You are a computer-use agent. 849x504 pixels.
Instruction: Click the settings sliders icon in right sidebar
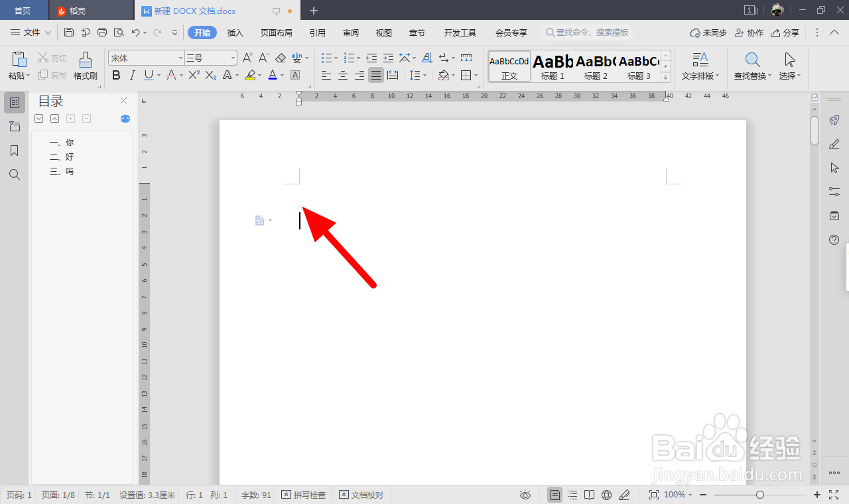[834, 192]
